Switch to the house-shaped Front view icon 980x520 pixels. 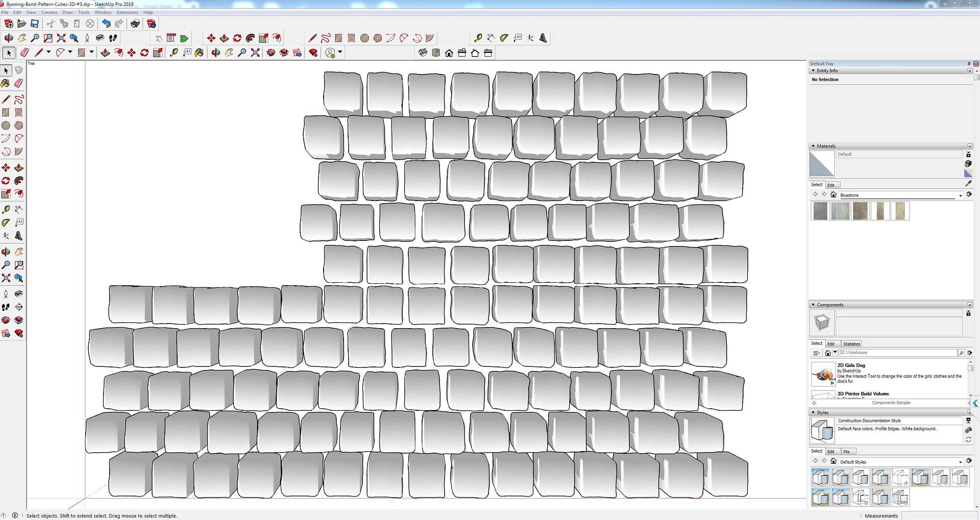point(449,53)
